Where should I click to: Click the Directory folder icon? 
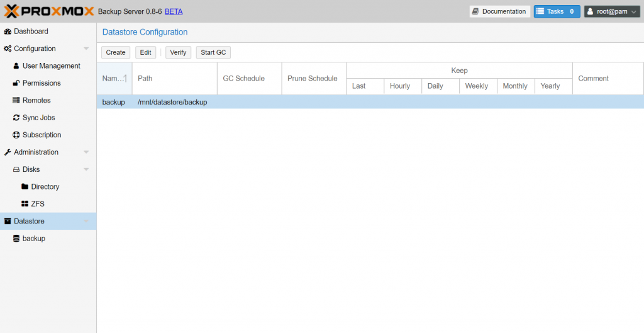tap(25, 187)
